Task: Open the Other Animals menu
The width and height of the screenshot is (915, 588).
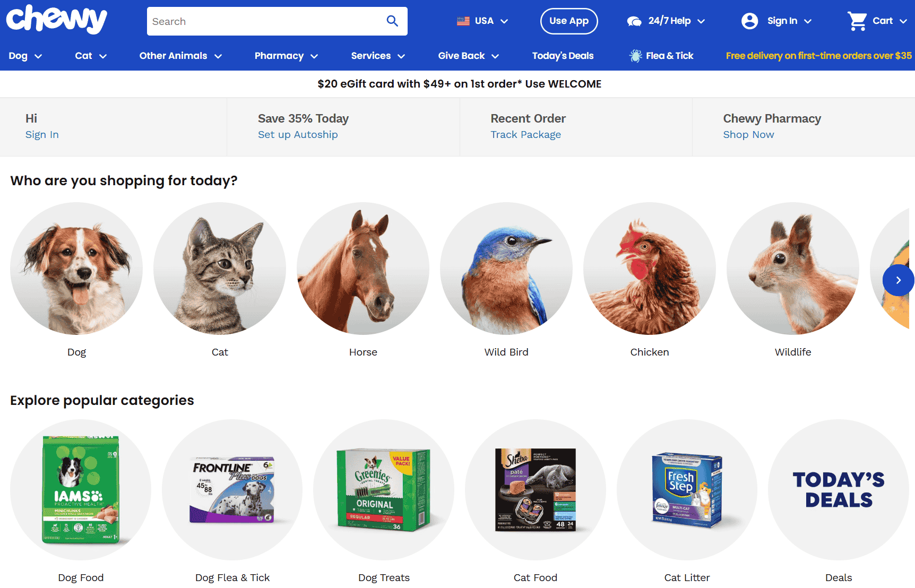Action: click(x=180, y=55)
